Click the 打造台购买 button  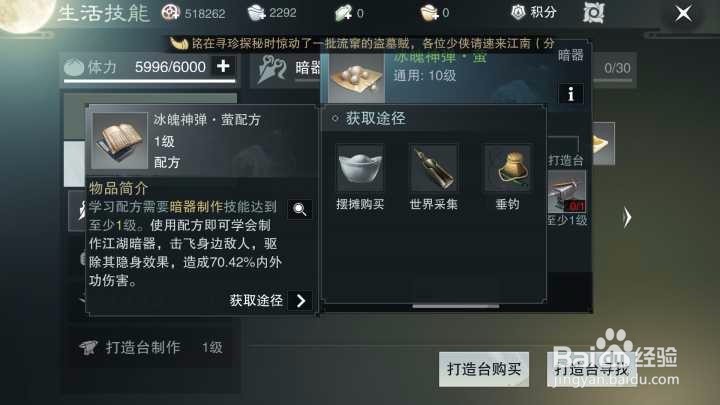tap(484, 369)
